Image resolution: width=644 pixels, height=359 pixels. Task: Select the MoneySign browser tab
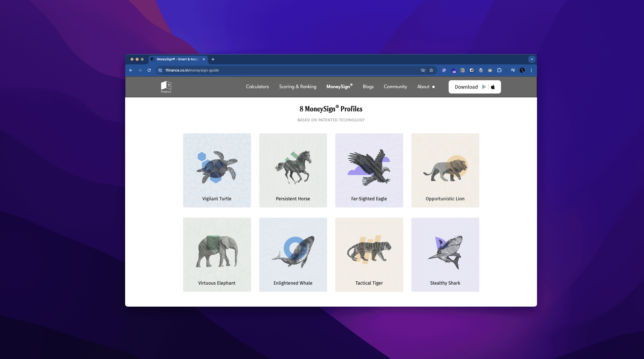coord(178,59)
